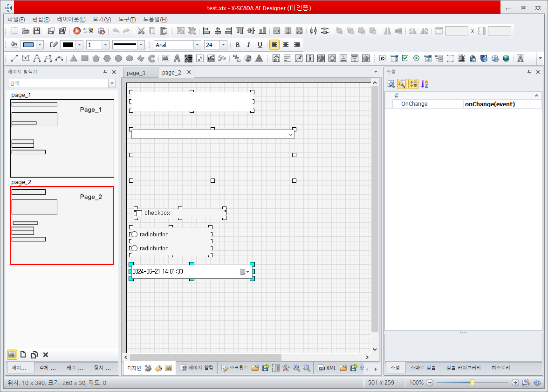Click blue fill color swatch

[x=28, y=45]
